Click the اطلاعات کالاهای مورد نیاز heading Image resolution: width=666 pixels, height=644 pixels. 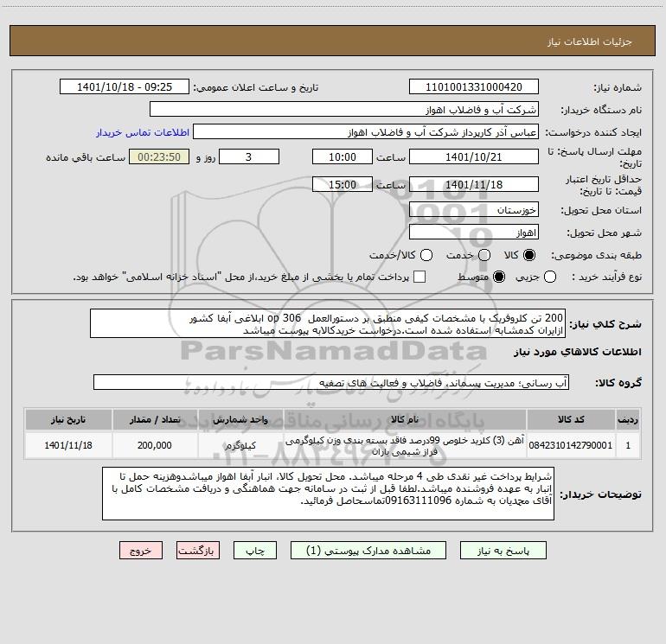tap(578, 352)
